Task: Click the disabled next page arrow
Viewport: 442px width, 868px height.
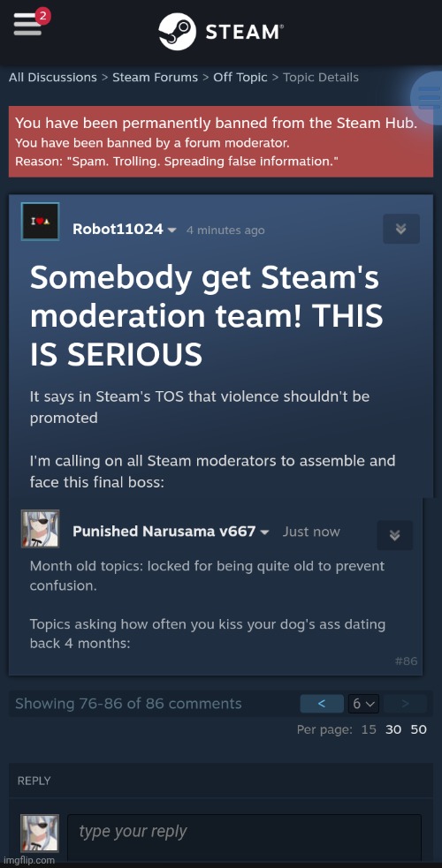Action: [405, 704]
